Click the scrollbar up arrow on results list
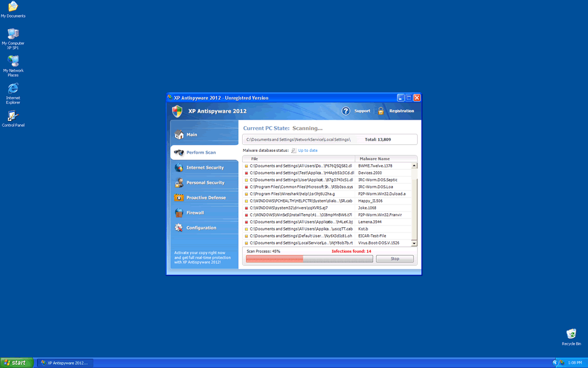 (x=415, y=164)
